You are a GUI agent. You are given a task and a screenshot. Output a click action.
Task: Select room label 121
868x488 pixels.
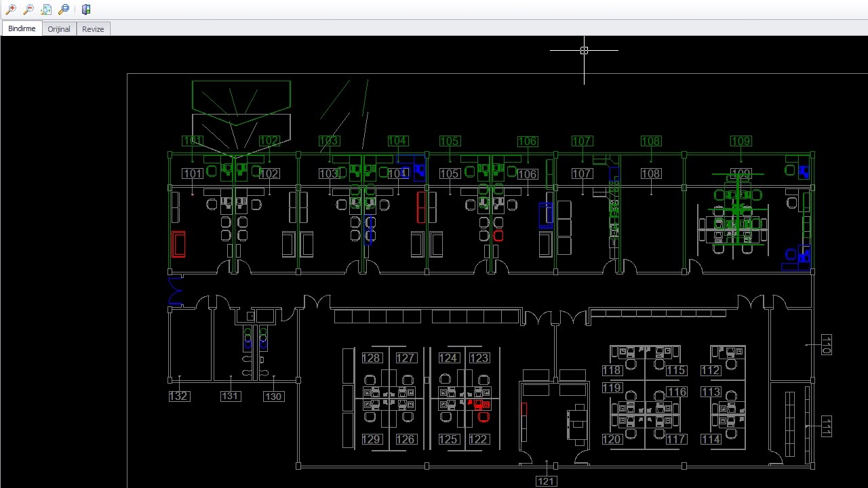point(547,481)
